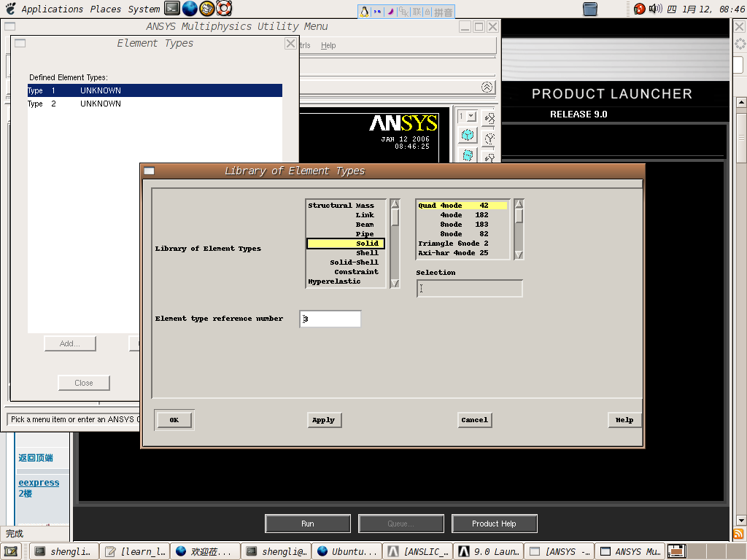Click the Product Help button
Screen dimensions: 747x560
point(494,524)
